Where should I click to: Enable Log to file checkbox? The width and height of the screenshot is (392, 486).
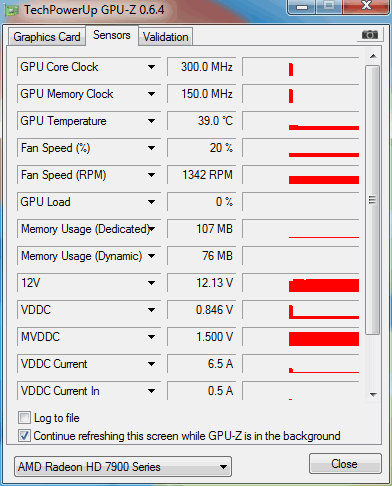pos(24,417)
